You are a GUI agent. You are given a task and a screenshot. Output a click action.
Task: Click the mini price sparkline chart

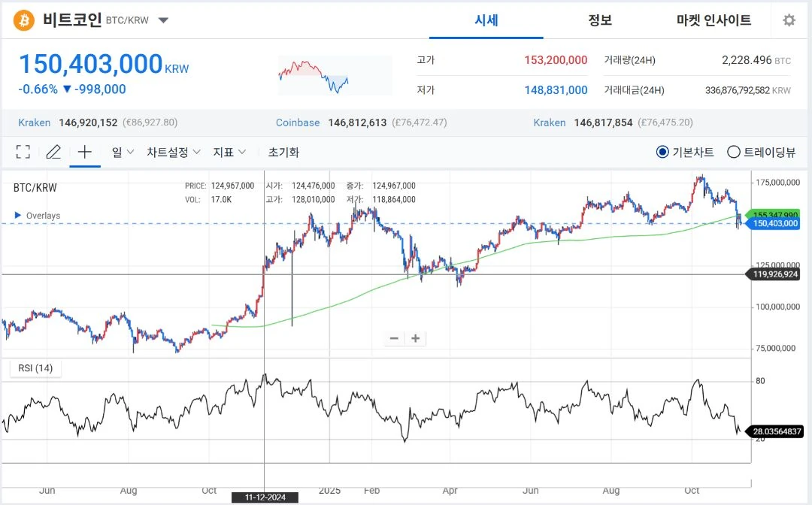coord(335,76)
